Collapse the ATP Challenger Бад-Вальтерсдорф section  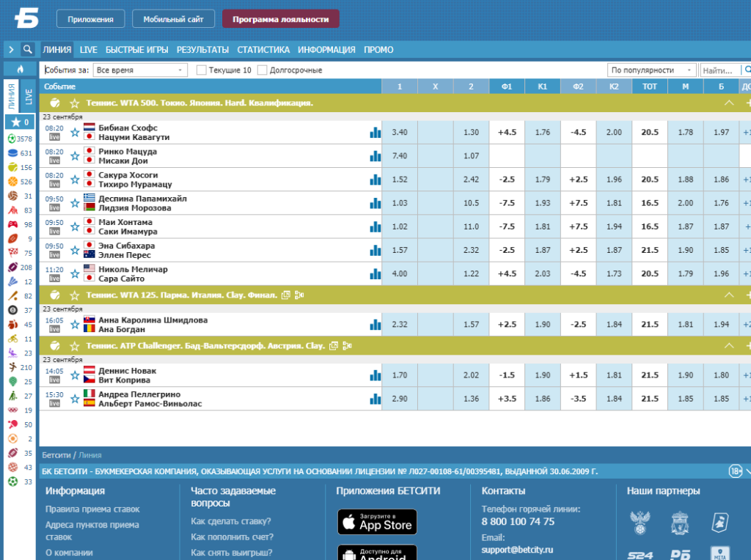click(x=729, y=345)
